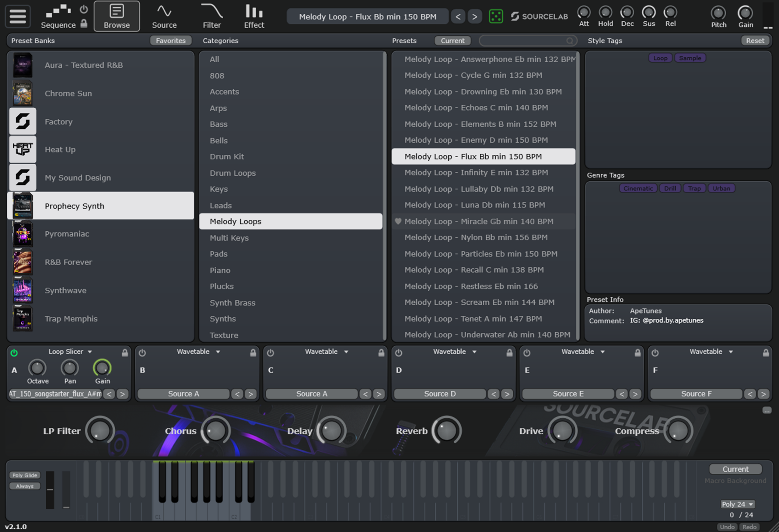Viewport: 779px width, 532px height.
Task: Toggle the Urban genre tag
Action: click(x=721, y=188)
